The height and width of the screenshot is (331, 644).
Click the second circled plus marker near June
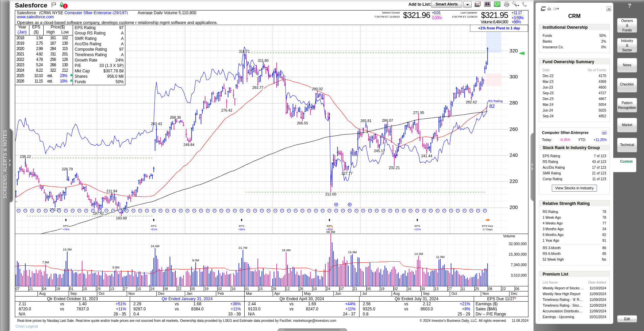(x=350, y=205)
